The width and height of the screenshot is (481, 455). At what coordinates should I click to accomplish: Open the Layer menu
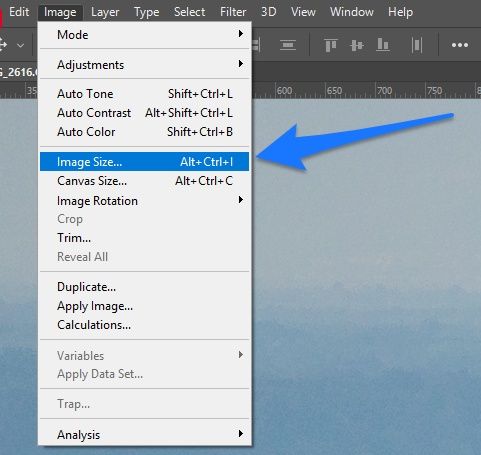105,12
